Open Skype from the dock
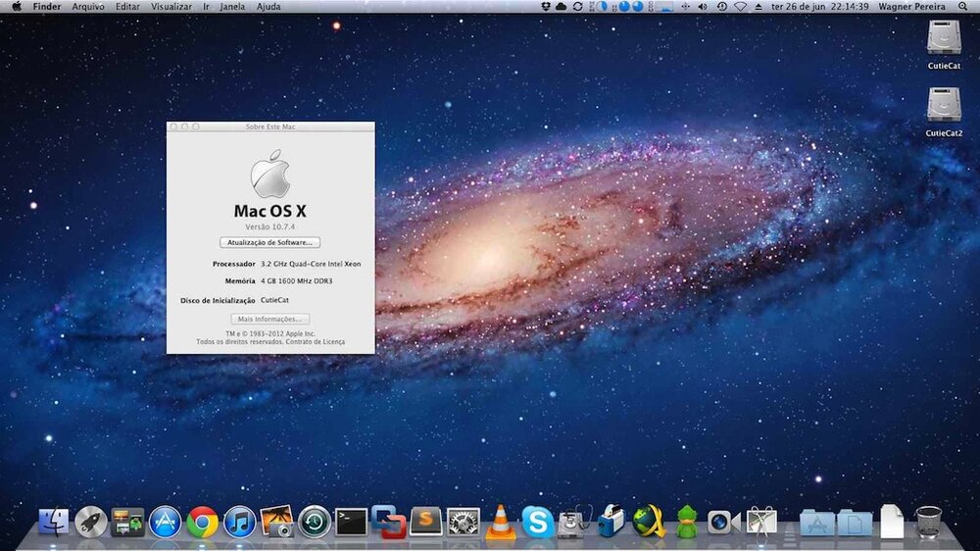Image resolution: width=980 pixels, height=551 pixels. click(x=537, y=522)
